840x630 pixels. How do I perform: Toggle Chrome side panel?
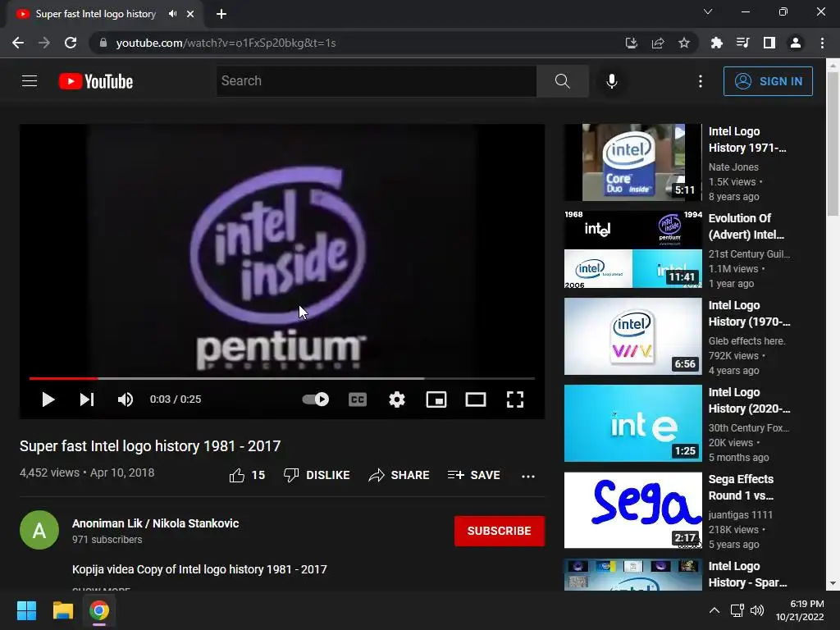(x=769, y=43)
